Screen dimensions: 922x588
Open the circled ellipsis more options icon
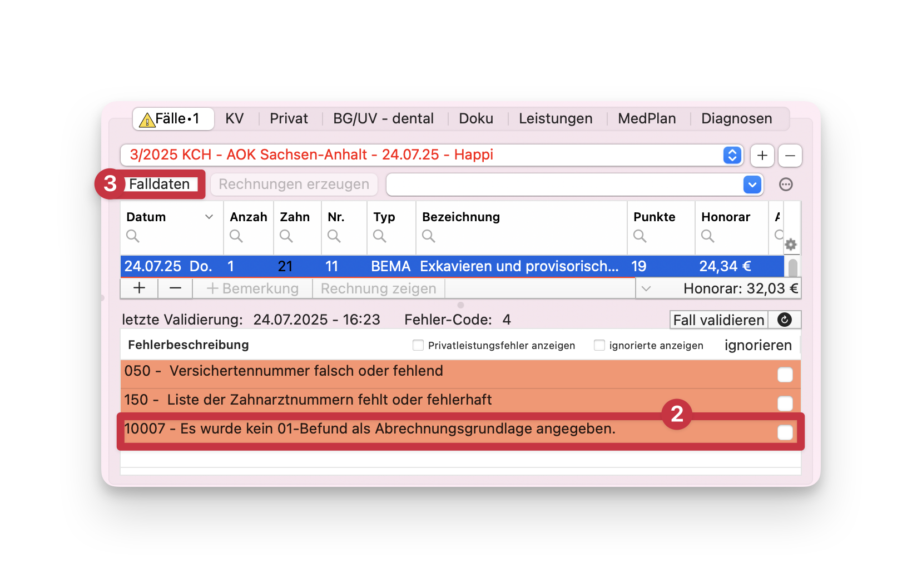coord(786,185)
